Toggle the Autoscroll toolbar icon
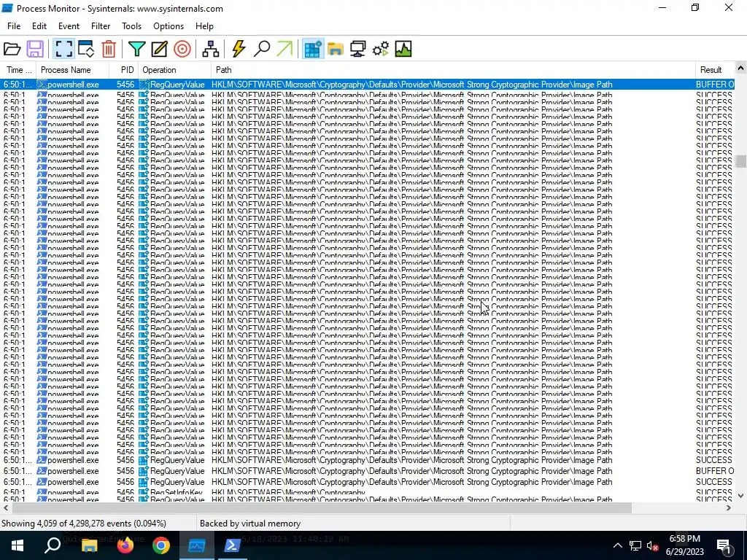Image resolution: width=747 pixels, height=560 pixels. click(86, 49)
